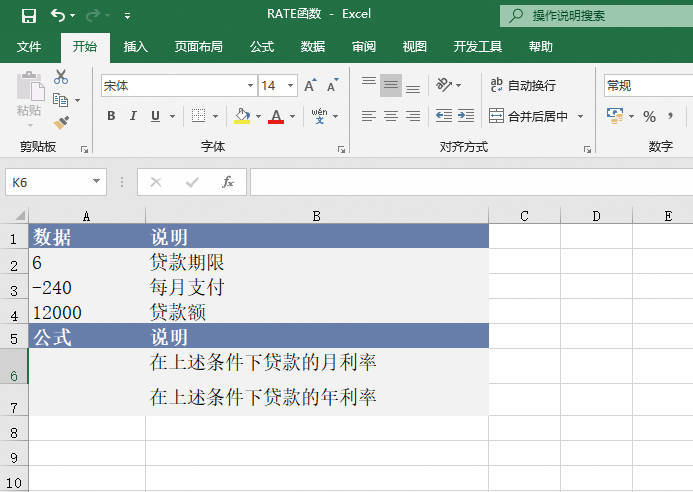Toggle Wrap Text (自动换行)
The height and width of the screenshot is (492, 693).
coord(522,86)
